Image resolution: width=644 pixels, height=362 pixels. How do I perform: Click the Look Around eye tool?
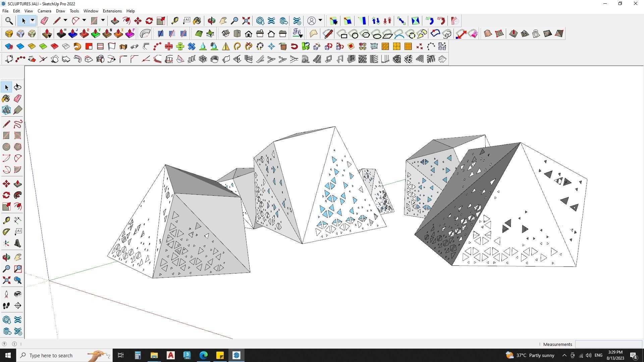click(18, 294)
